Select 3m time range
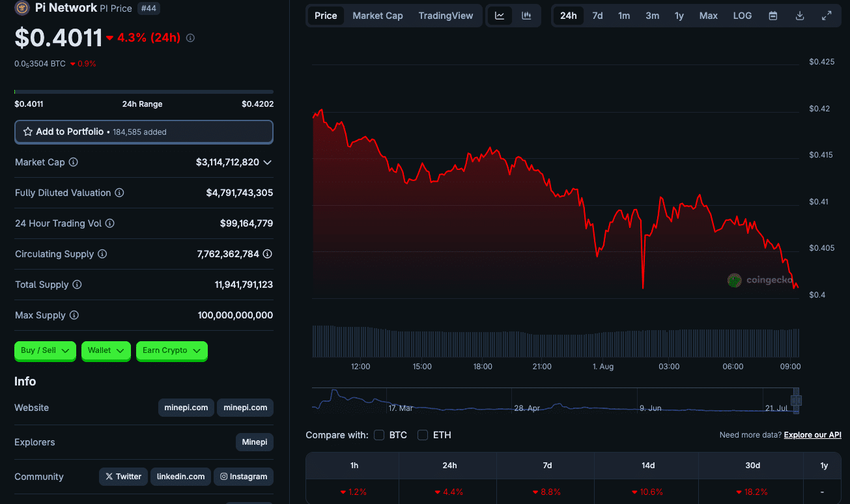The image size is (850, 504). [652, 16]
